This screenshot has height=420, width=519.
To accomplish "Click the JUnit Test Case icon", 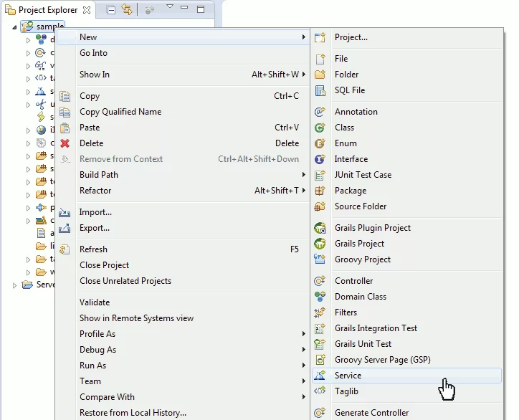I will 320,175.
